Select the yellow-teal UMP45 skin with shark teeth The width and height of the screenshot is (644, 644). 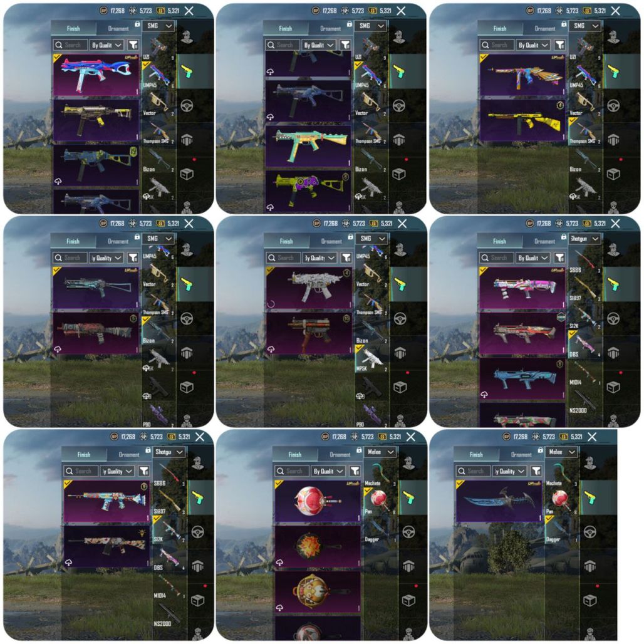click(x=308, y=146)
